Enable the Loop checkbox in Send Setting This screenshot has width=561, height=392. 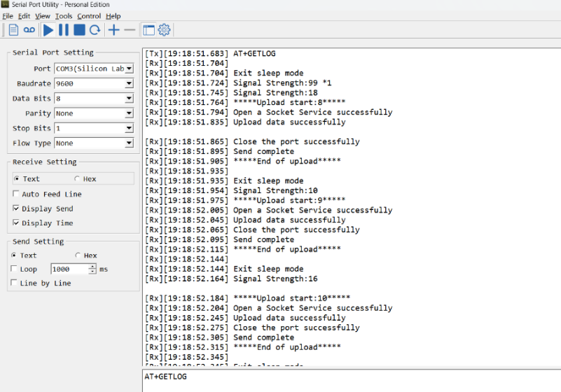click(14, 269)
